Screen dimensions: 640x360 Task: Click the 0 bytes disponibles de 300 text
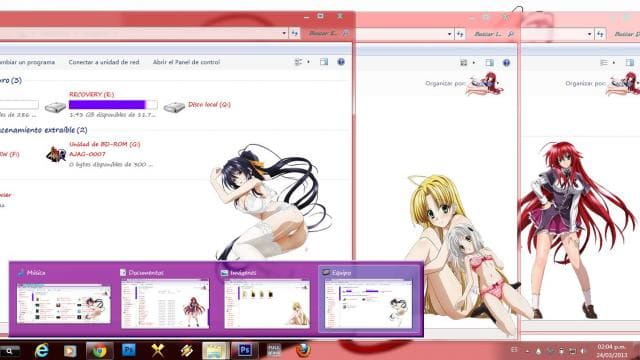click(x=111, y=164)
